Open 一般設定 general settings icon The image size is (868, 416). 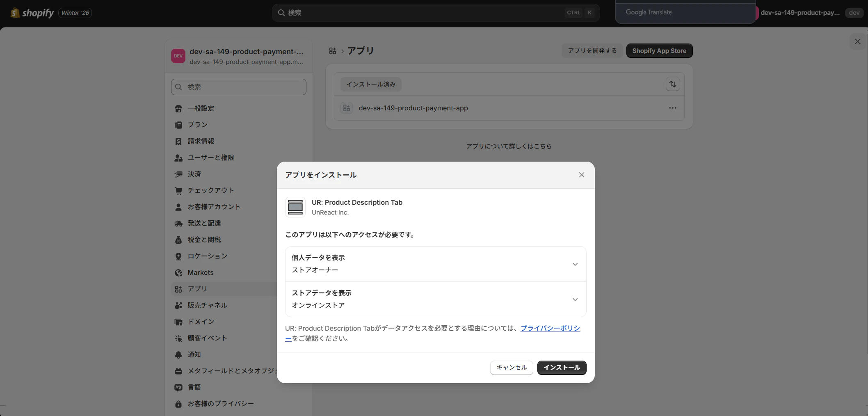click(x=178, y=109)
